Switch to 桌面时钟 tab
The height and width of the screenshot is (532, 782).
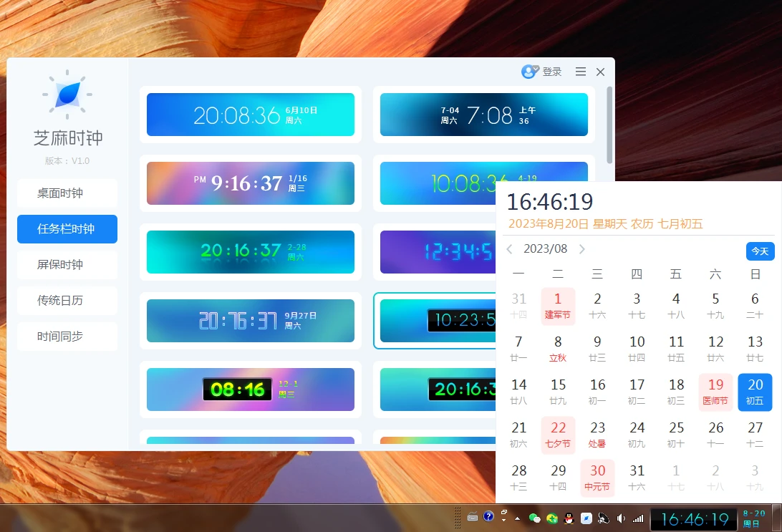[x=67, y=193]
